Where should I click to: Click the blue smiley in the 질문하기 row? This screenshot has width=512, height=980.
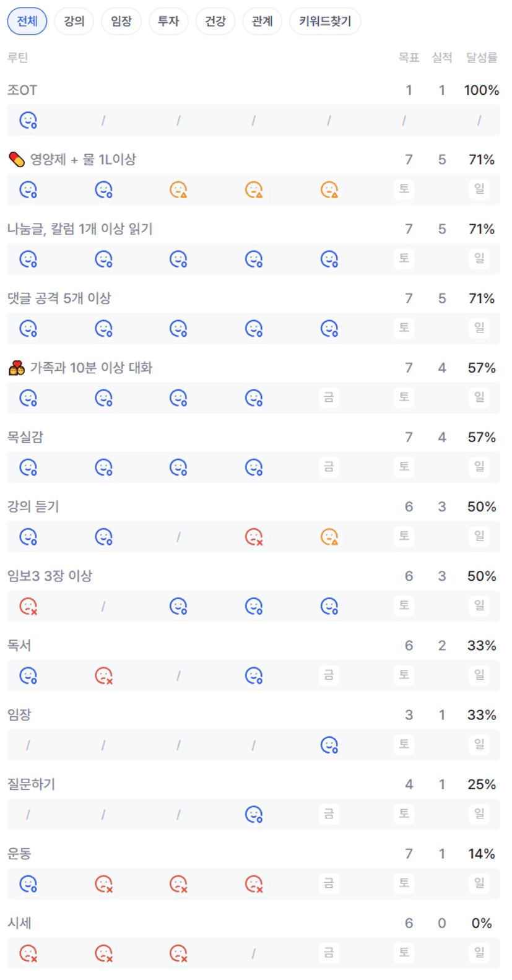(x=254, y=814)
